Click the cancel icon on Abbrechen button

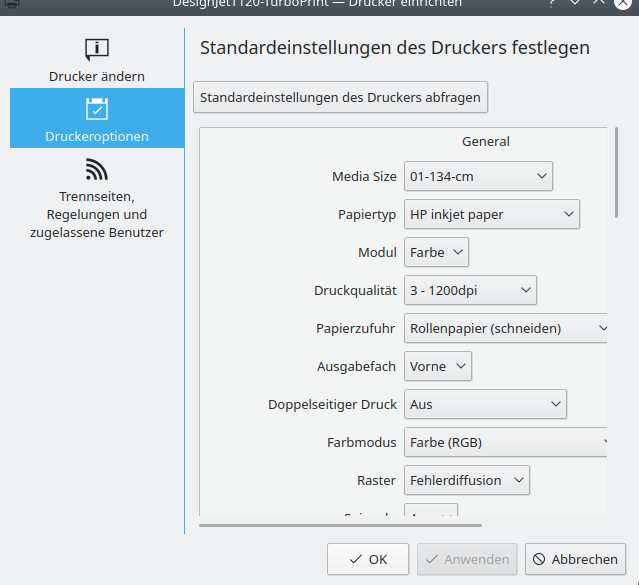pyautogui.click(x=538, y=560)
